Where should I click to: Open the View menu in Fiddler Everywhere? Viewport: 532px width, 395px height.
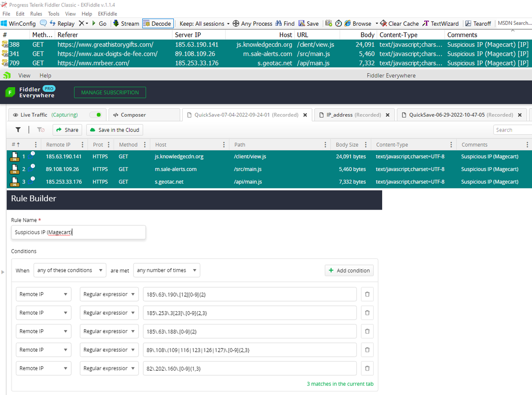point(24,75)
